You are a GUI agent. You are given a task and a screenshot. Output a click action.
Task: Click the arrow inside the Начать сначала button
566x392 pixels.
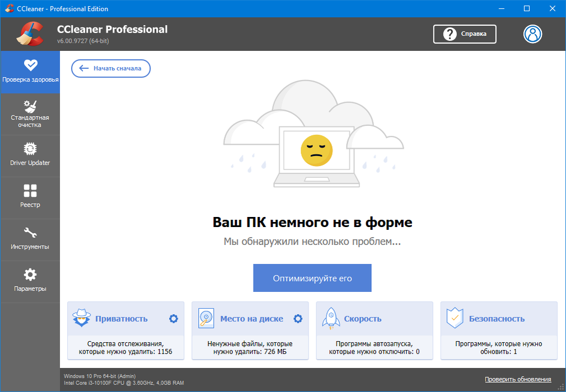click(x=84, y=68)
